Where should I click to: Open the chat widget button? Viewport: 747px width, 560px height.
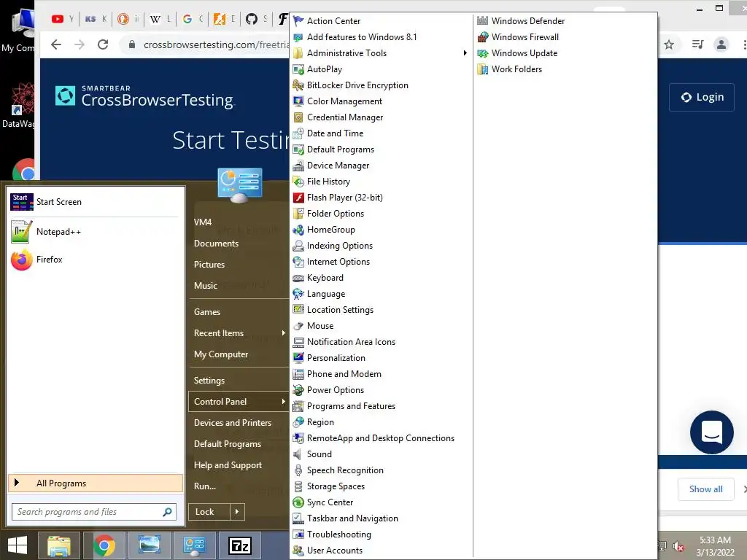[712, 432]
